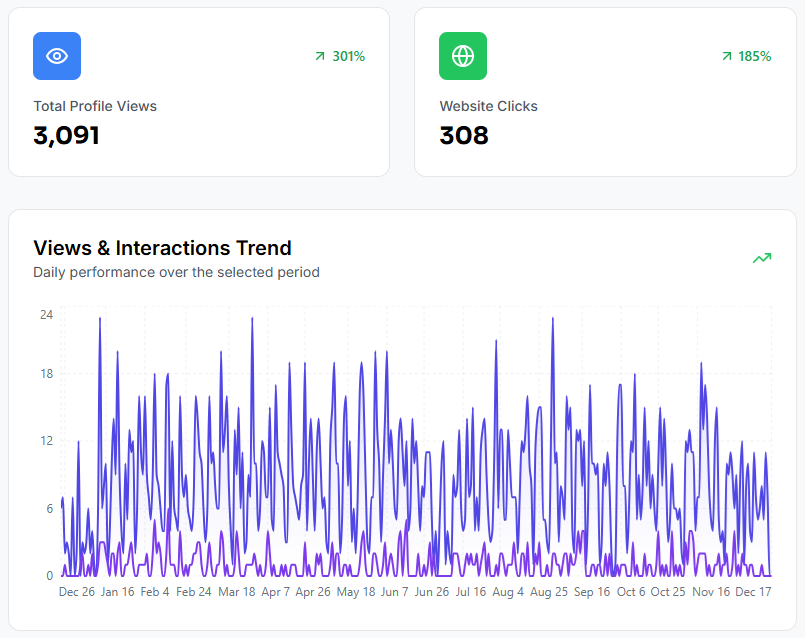Click the Website Clicks label

pos(488,106)
